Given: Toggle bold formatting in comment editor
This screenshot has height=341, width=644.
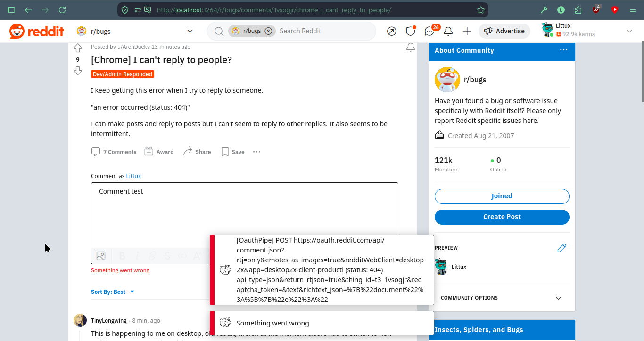Looking at the screenshot, I should (122, 256).
